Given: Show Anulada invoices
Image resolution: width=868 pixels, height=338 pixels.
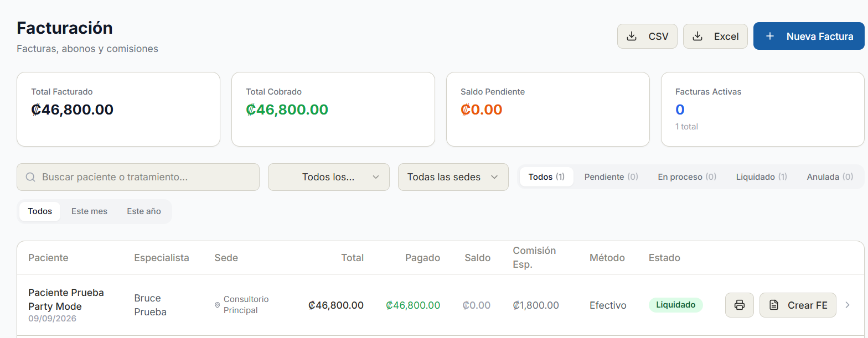Looking at the screenshot, I should click(x=830, y=177).
